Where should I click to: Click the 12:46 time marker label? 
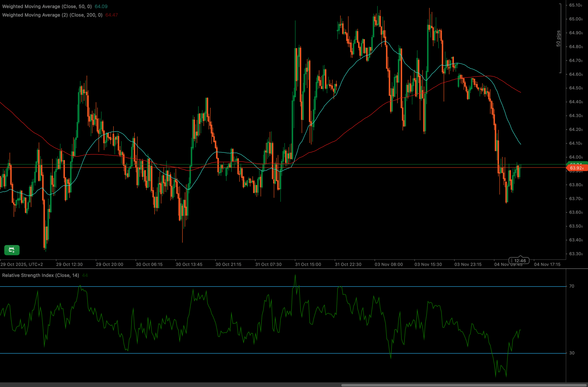(x=520, y=261)
